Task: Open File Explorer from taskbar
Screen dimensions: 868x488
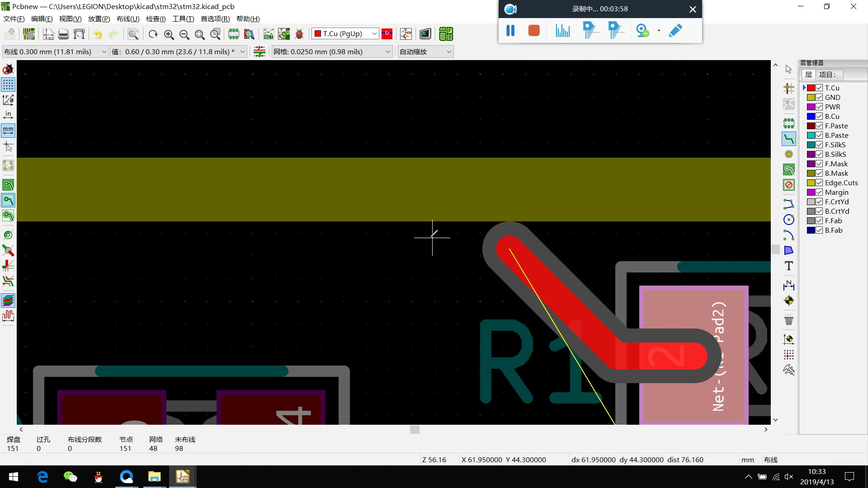Action: (154, 477)
